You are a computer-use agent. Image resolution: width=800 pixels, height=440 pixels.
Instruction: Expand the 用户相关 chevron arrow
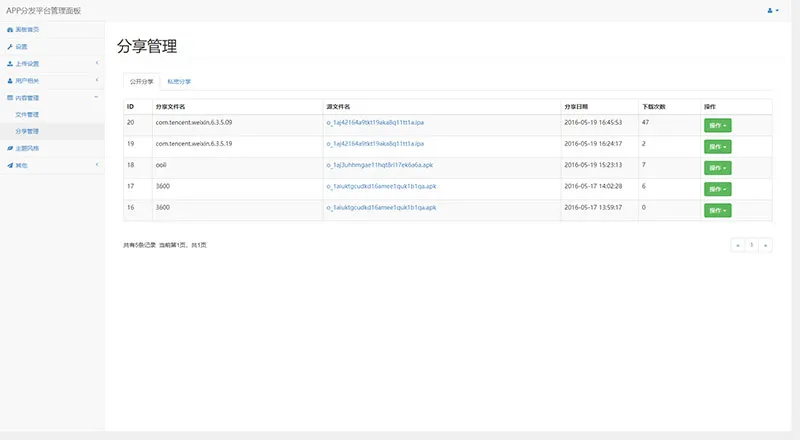96,81
